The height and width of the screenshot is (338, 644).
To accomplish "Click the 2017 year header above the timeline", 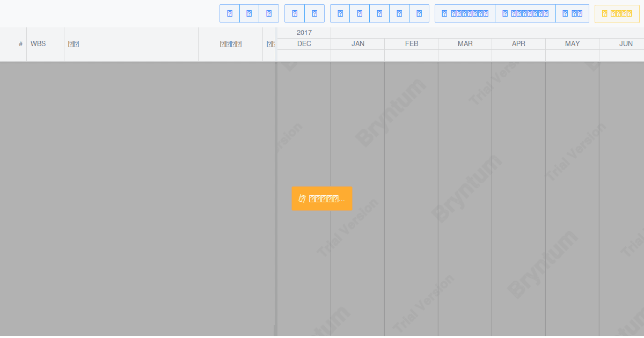I will [304, 32].
